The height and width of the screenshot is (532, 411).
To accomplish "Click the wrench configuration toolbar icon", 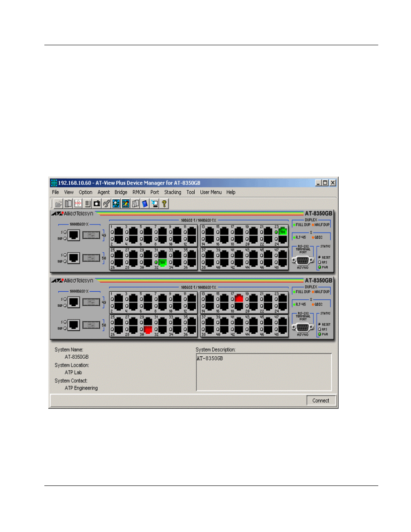I will [x=106, y=204].
